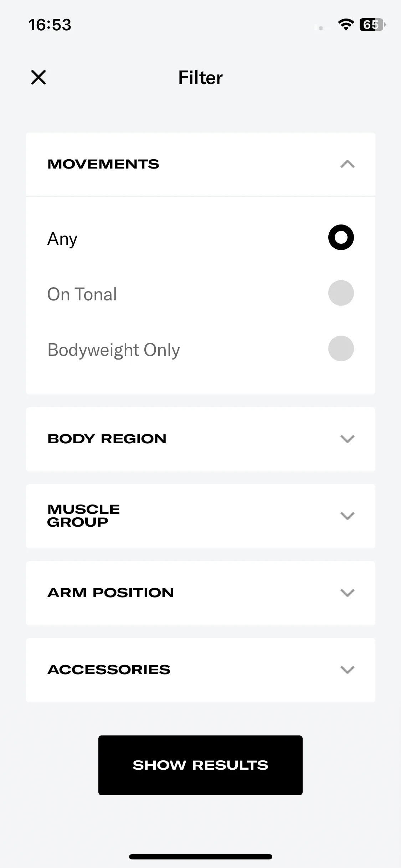401x868 pixels.
Task: Select the Any radio button
Action: (341, 237)
